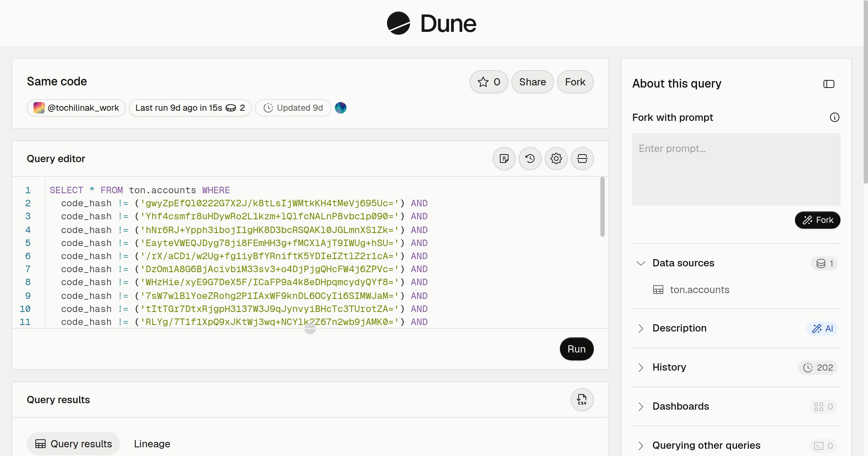Expand the History section
The height and width of the screenshot is (456, 868).
(641, 367)
